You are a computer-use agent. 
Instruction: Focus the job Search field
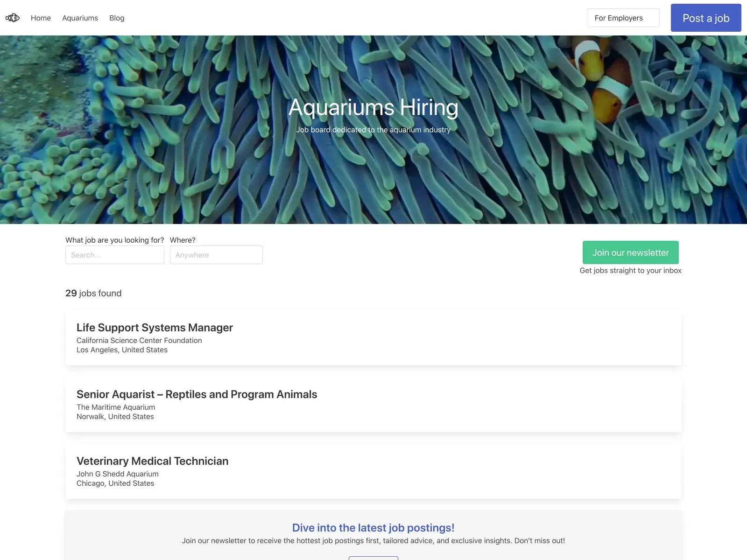(115, 255)
